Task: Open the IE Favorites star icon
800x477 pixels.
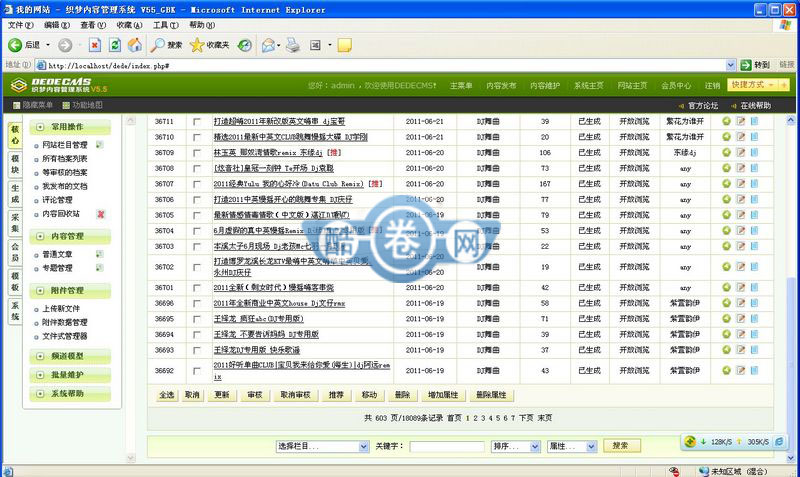Action: 197,45
